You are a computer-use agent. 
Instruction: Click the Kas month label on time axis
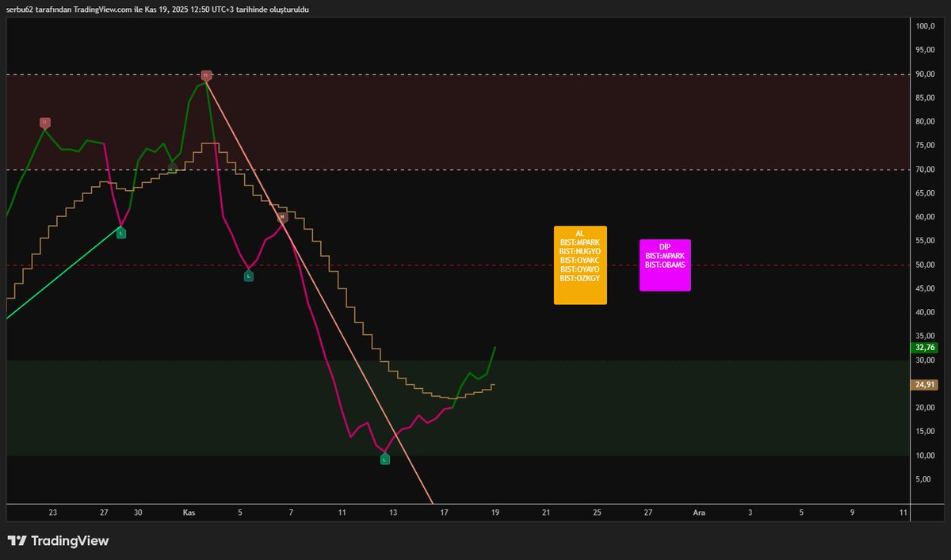click(189, 512)
